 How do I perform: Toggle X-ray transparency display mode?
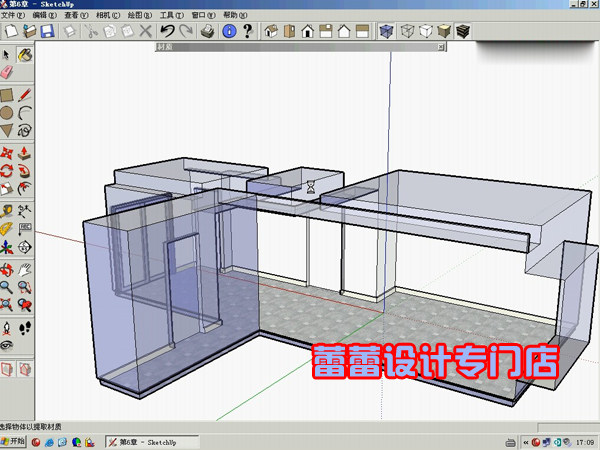[x=386, y=31]
